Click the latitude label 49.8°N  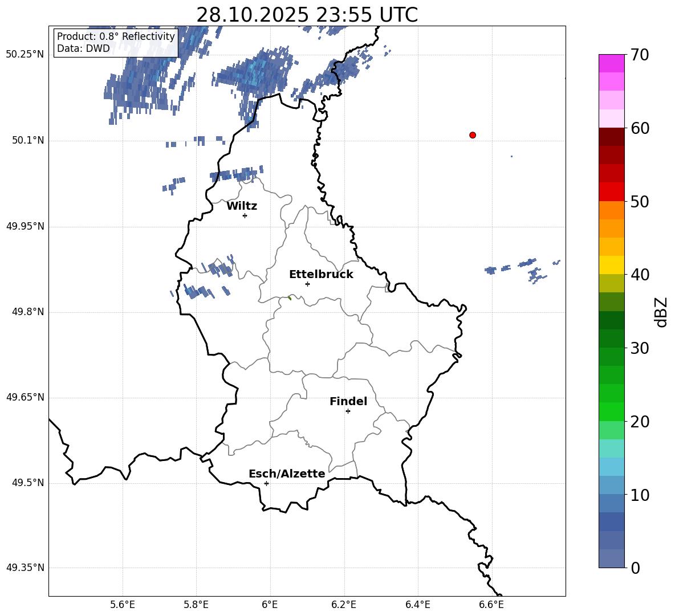point(29,312)
